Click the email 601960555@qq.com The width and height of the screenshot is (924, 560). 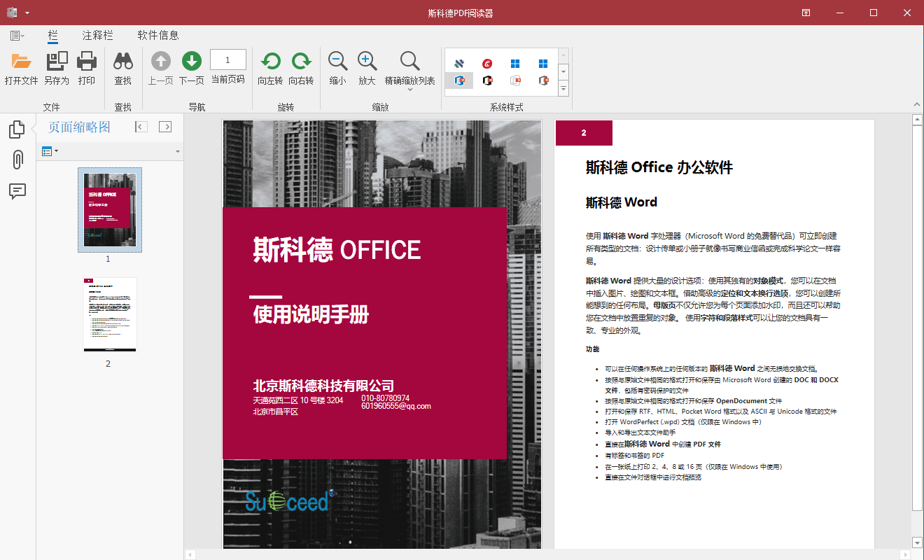coord(396,406)
